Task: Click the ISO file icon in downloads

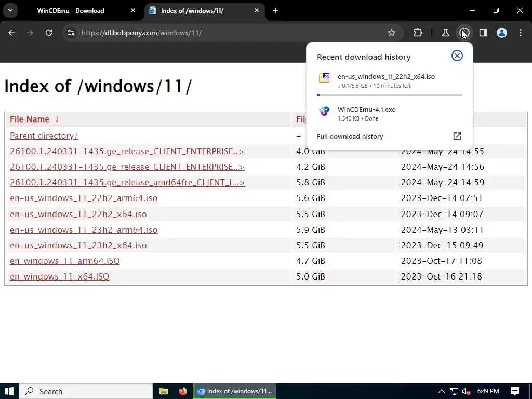Action: tap(324, 78)
